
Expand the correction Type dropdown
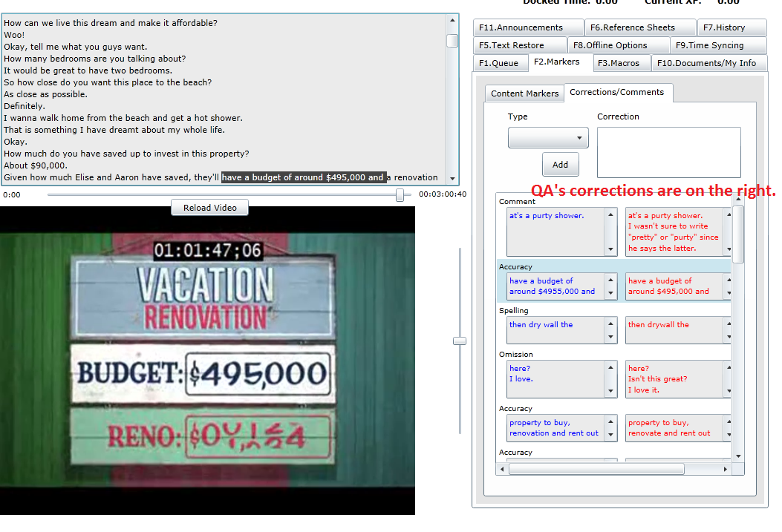[548, 138]
